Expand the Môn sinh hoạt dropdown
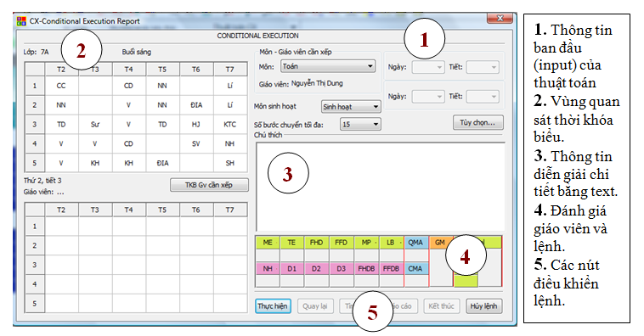Image resolution: width=644 pixels, height=336 pixels. coord(351,107)
